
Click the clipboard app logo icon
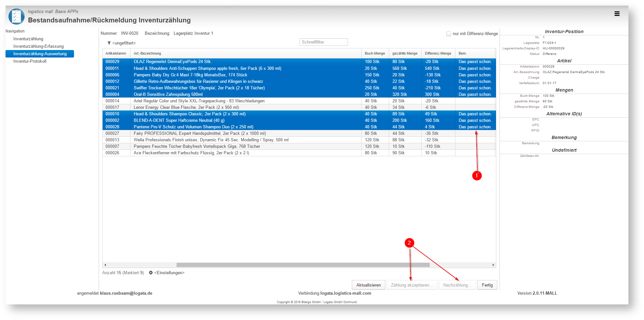coord(17,17)
